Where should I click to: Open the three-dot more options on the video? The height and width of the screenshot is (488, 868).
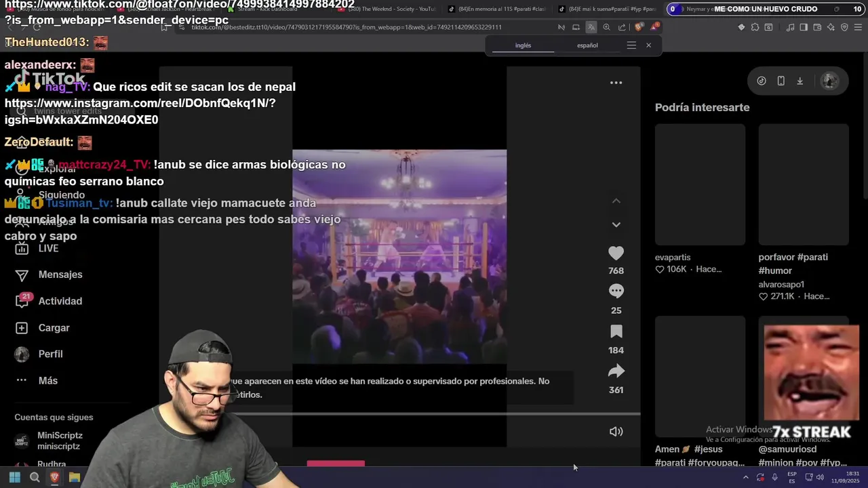pos(616,83)
